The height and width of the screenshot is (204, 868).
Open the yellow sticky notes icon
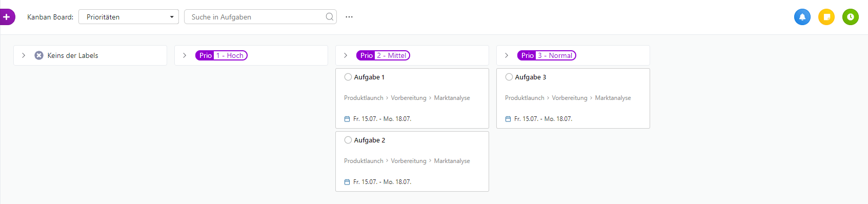click(826, 17)
